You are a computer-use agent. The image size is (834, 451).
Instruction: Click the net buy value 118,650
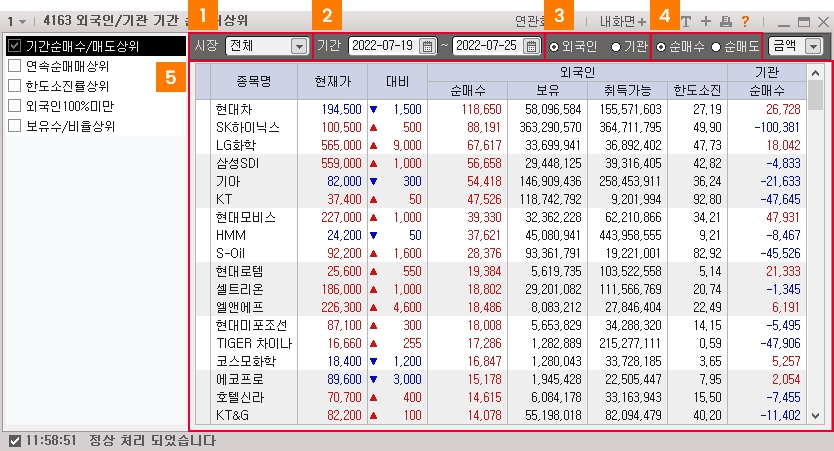tap(481, 110)
